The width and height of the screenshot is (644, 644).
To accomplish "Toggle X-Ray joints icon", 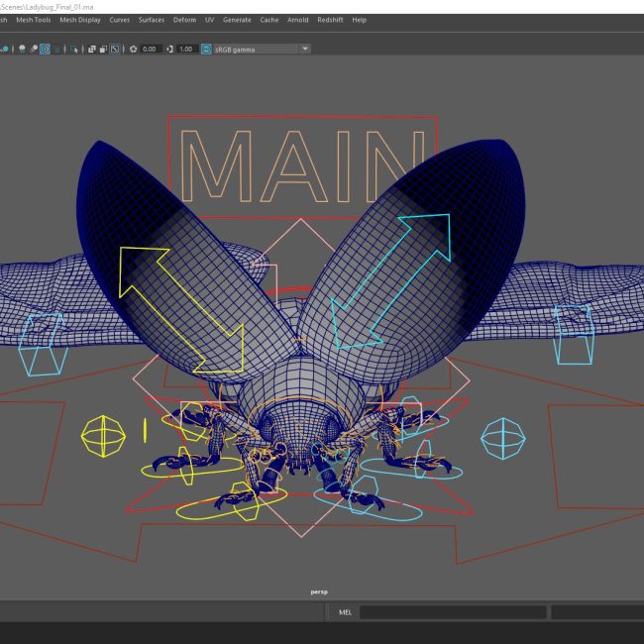I will click(x=115, y=50).
